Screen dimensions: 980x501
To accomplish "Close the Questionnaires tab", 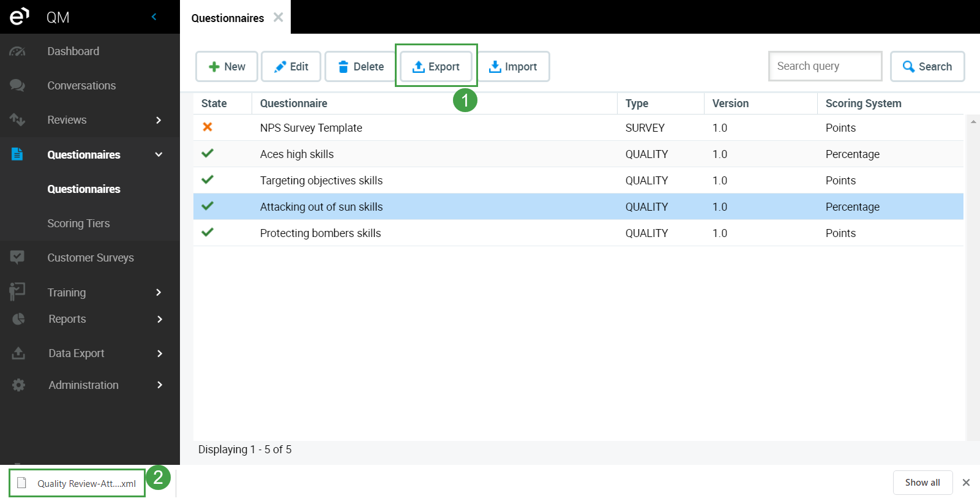I will click(279, 17).
